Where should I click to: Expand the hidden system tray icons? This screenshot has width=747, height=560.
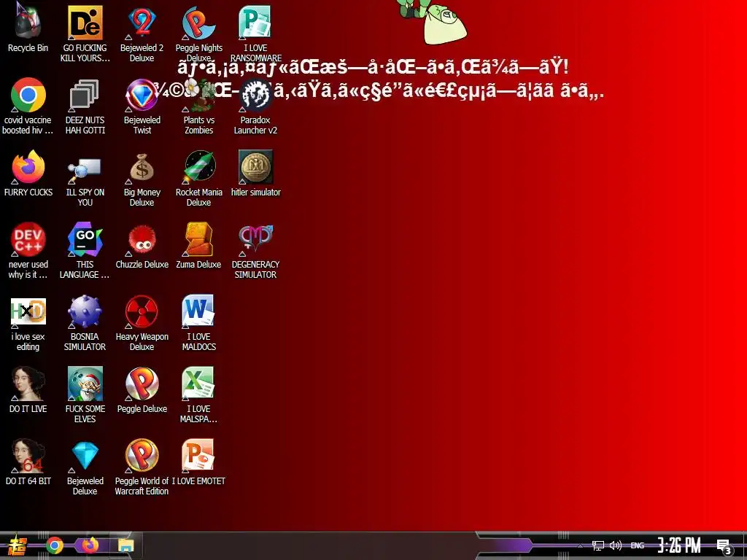tap(580, 545)
